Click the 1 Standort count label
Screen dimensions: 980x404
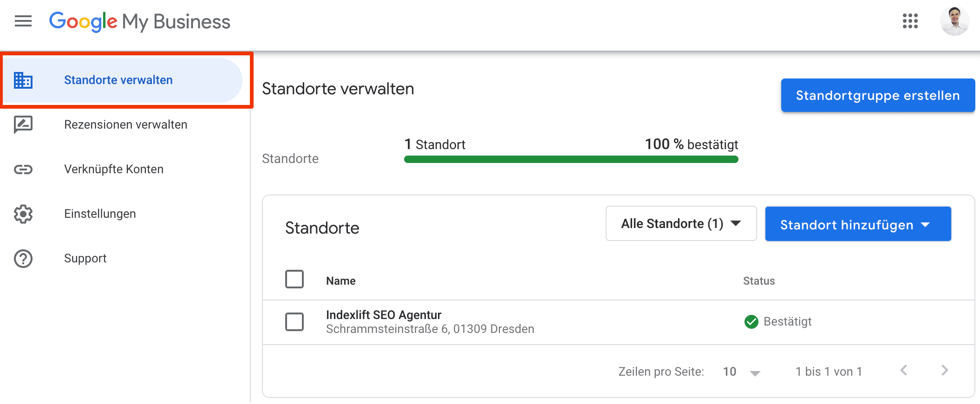tap(435, 144)
